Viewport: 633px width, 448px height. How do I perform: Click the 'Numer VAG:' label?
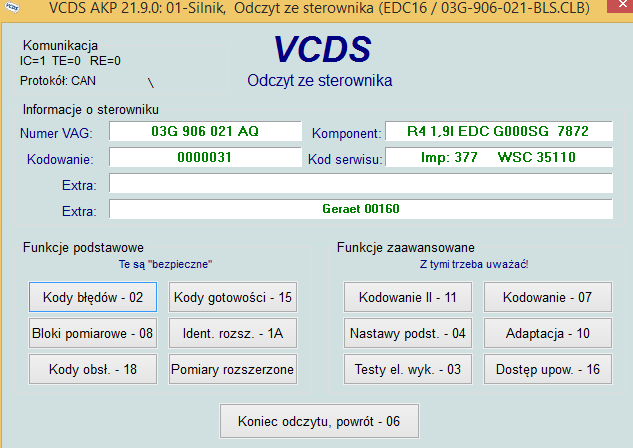point(56,133)
